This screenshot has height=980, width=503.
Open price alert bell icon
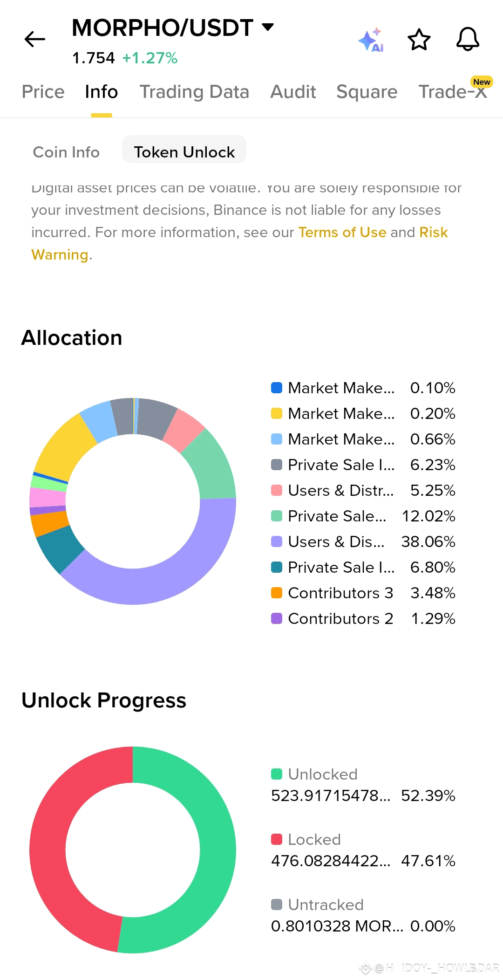pyautogui.click(x=468, y=39)
